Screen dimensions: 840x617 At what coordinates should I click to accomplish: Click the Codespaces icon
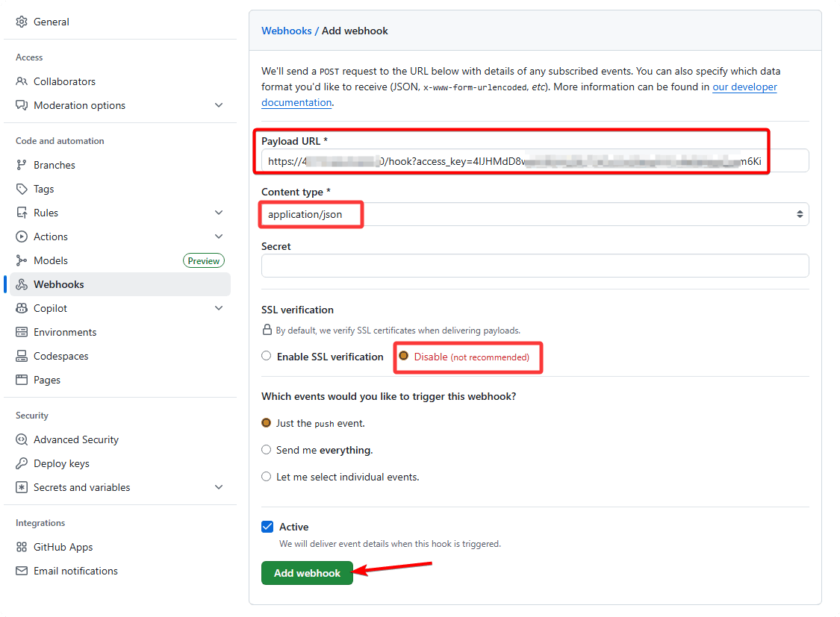click(x=20, y=355)
